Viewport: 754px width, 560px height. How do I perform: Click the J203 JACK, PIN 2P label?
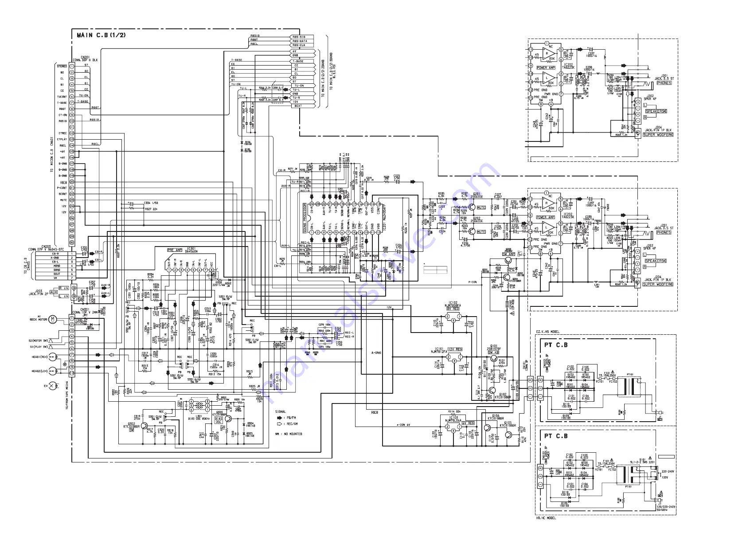(x=39, y=293)
